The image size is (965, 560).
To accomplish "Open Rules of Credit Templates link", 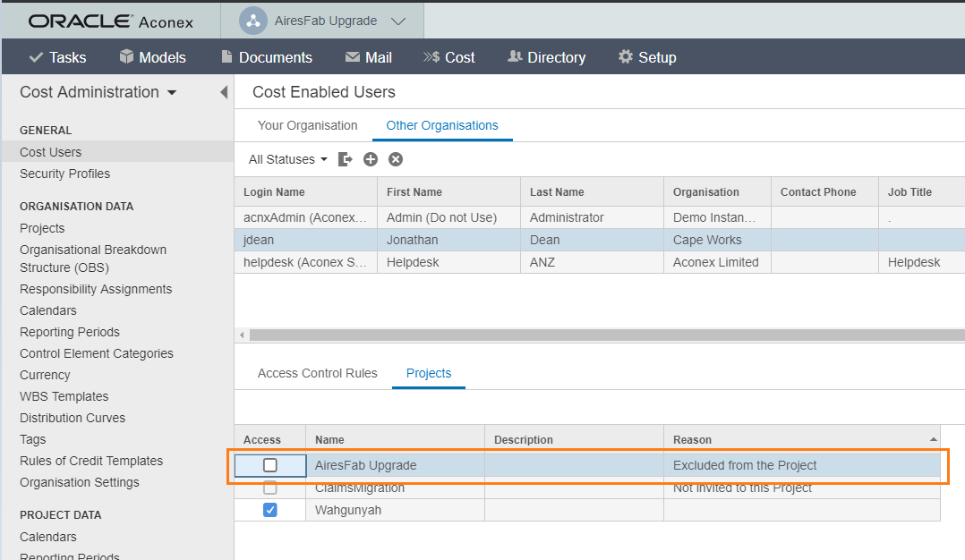I will click(x=91, y=461).
